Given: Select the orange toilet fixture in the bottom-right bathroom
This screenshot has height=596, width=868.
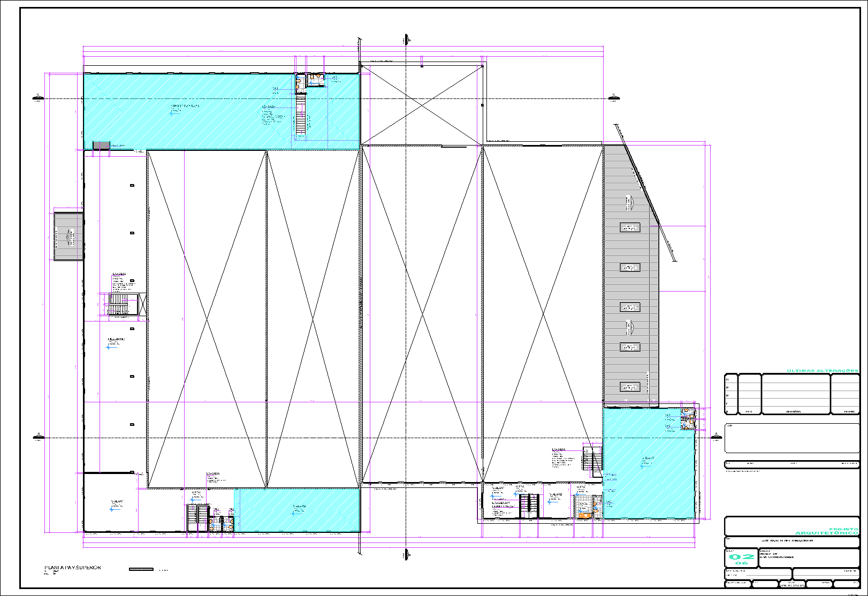Looking at the screenshot, I should pos(585,515).
